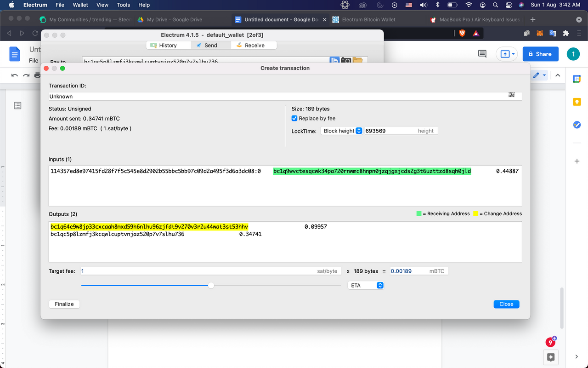This screenshot has height=368, width=588.
Task: Open Spotlight search in the menu bar
Action: coord(495,5)
